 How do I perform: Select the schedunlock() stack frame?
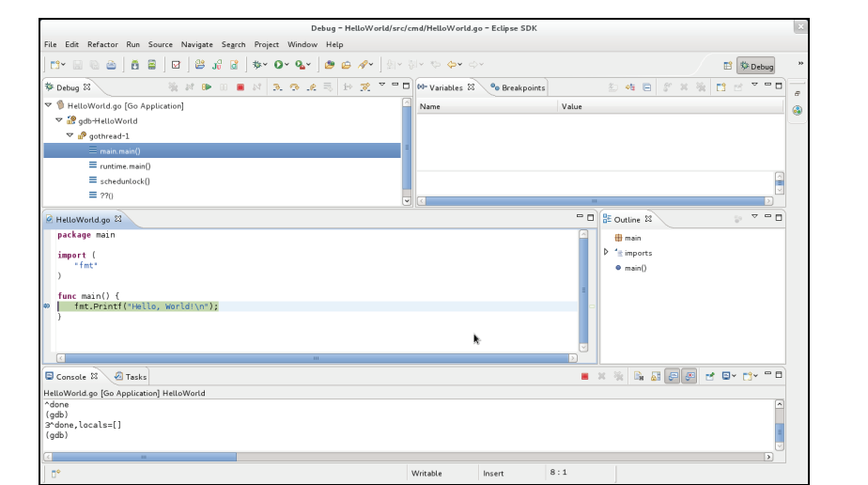(x=125, y=181)
